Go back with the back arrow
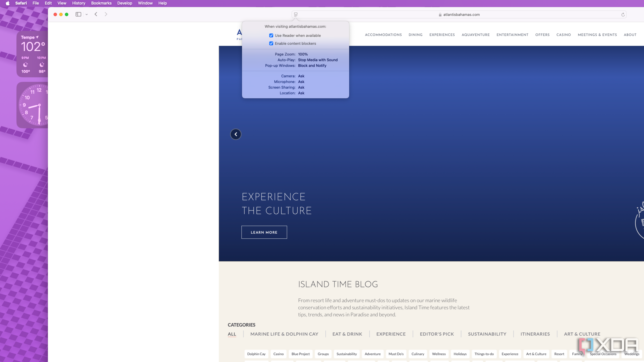 pos(96,14)
